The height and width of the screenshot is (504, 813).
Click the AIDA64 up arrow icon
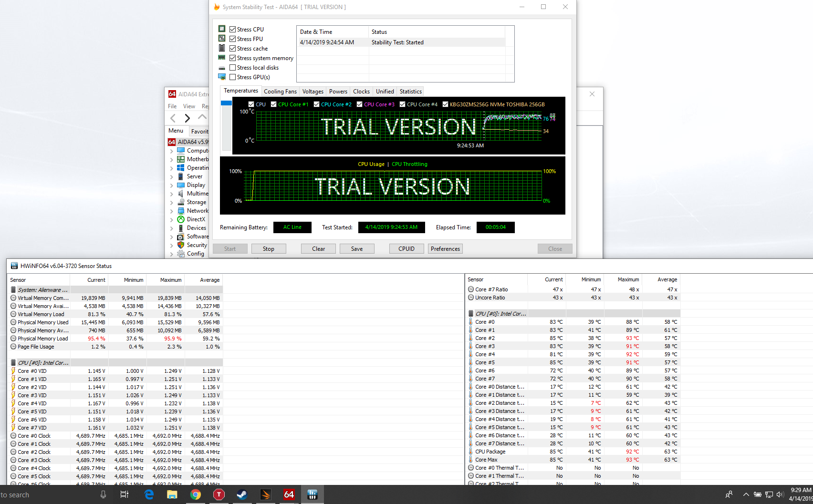pyautogui.click(x=202, y=117)
